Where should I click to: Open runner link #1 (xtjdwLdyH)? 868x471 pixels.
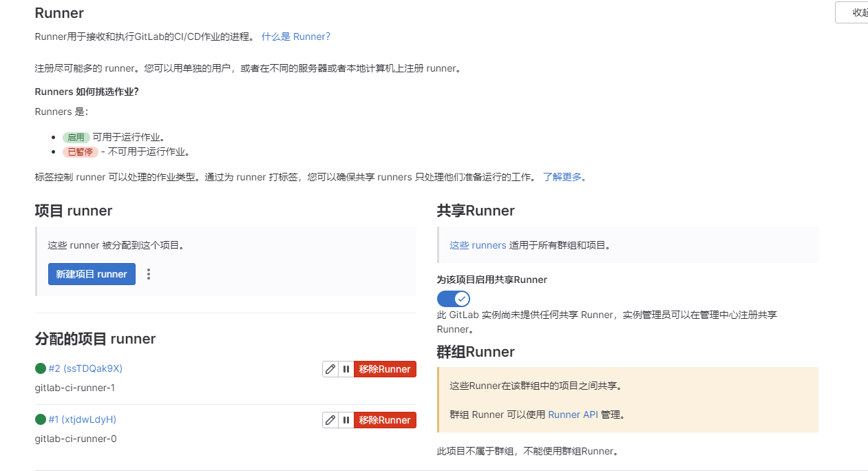click(82, 419)
